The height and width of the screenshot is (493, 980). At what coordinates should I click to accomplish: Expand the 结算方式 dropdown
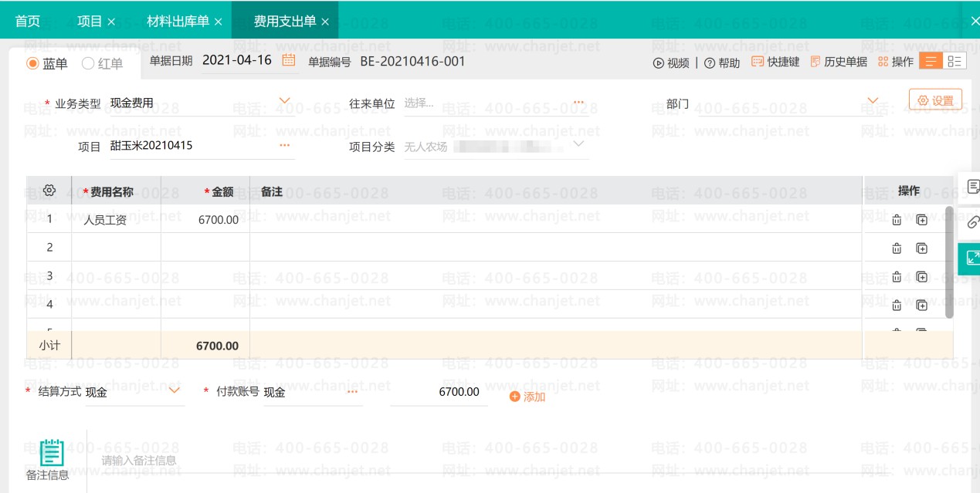click(175, 390)
